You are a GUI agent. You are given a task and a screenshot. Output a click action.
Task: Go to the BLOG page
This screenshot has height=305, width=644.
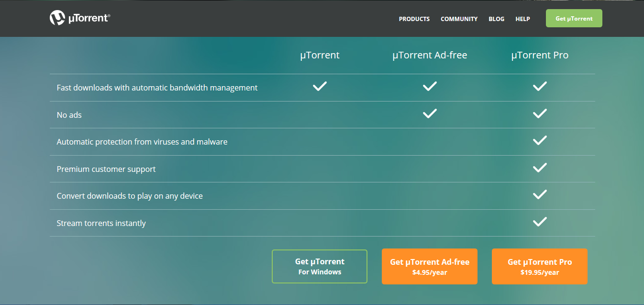point(497,19)
